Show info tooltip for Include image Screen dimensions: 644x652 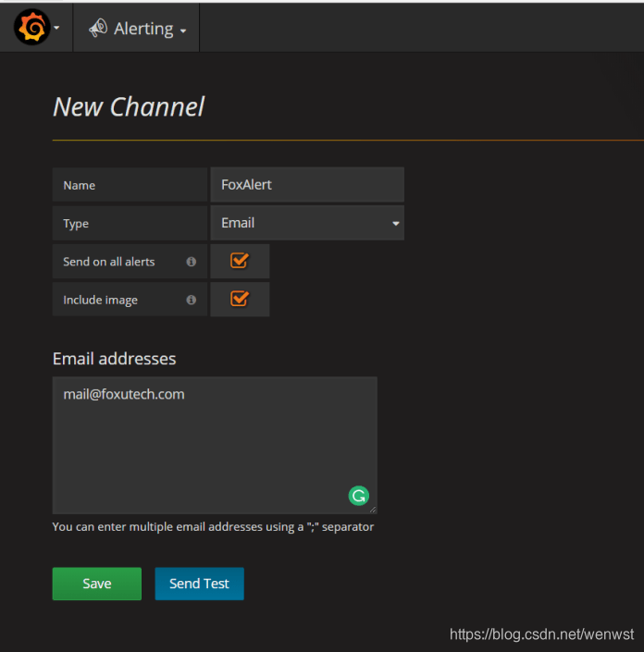tap(191, 300)
